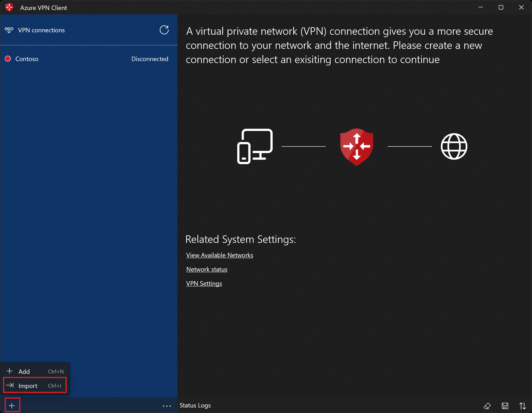Click the VPN connections heading
Image resolution: width=532 pixels, height=413 pixels.
[41, 30]
